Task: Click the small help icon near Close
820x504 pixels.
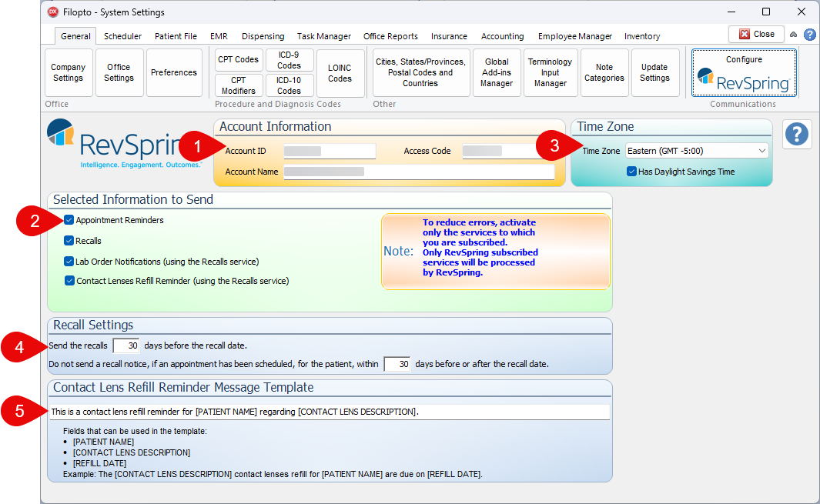Action: 809,35
